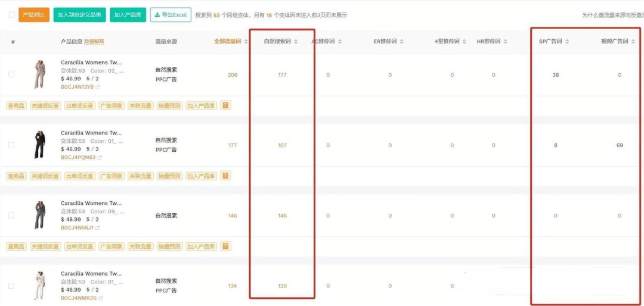
Task: Click the beige outfit product thumbnail
Action: click(x=40, y=74)
